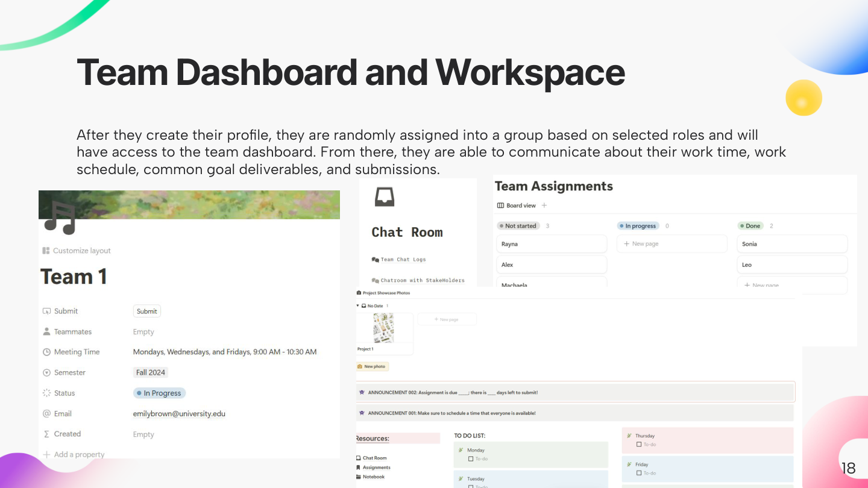
Task: Open the Leo assignment card
Action: click(x=793, y=264)
